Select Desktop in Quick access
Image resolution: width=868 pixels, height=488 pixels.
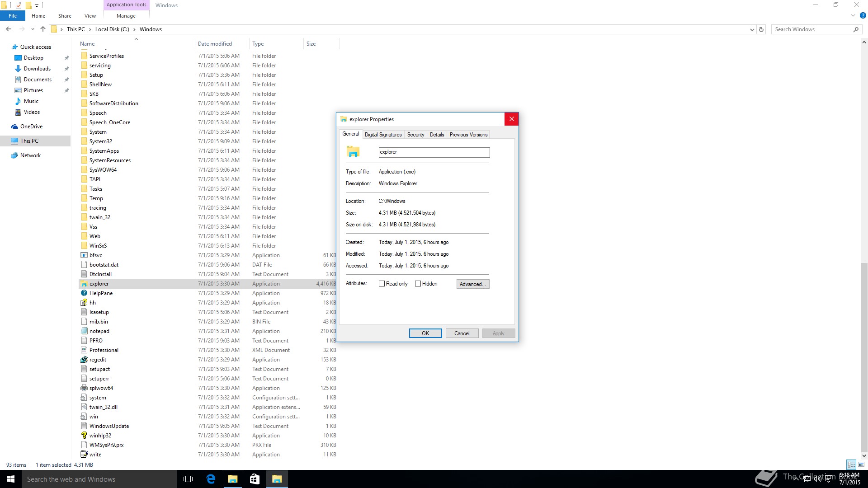[x=33, y=58]
